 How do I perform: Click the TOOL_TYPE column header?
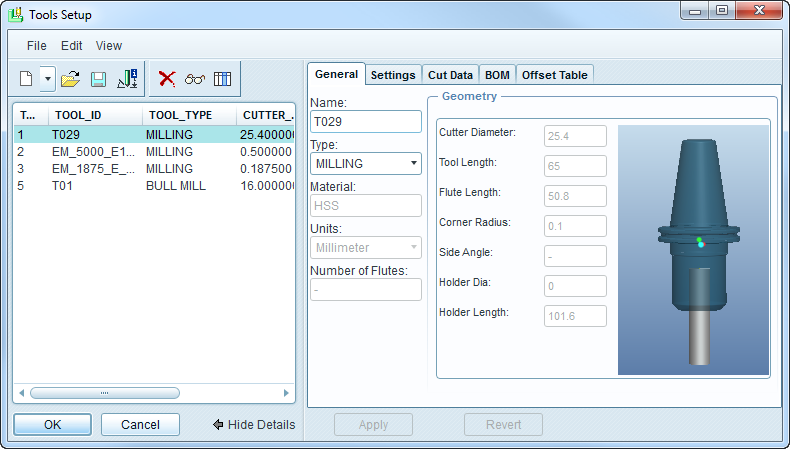(189, 115)
